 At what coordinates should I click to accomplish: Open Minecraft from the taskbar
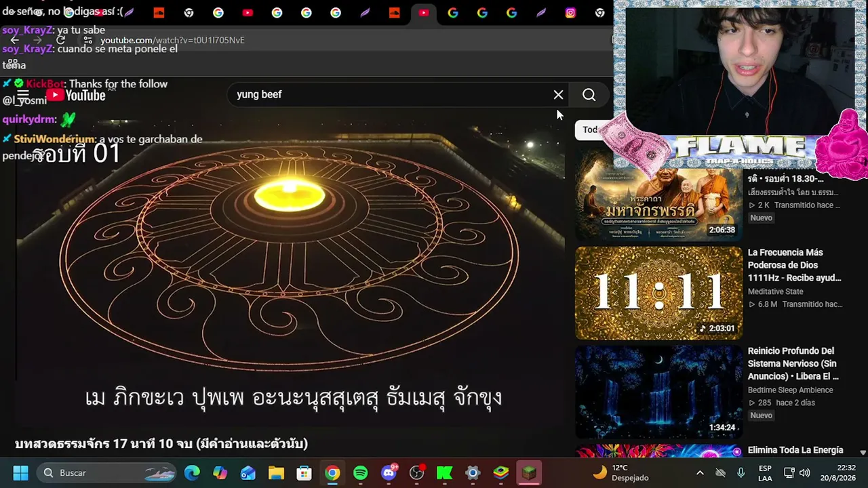(529, 472)
